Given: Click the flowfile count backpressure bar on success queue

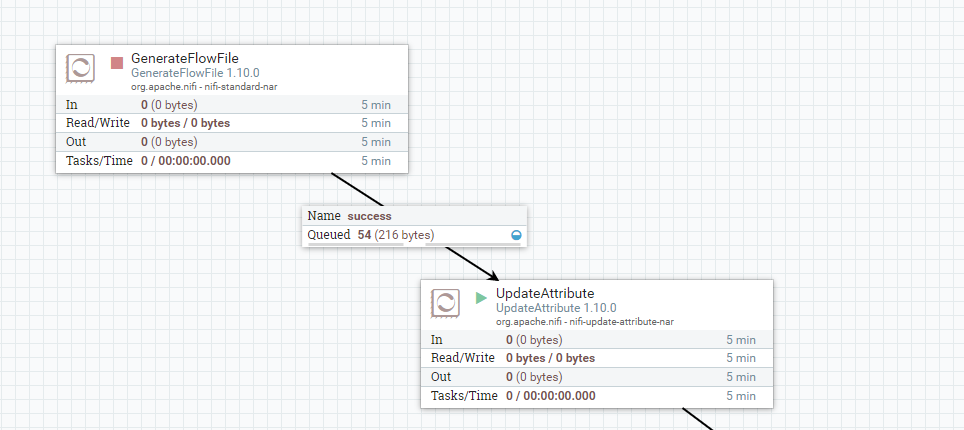Looking at the screenshot, I should (355, 244).
